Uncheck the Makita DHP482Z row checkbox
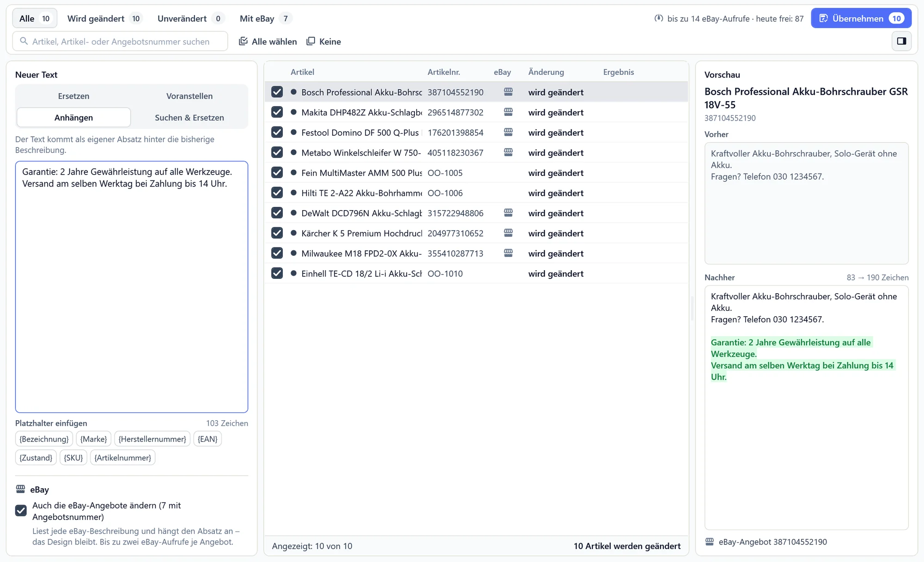 point(277,112)
